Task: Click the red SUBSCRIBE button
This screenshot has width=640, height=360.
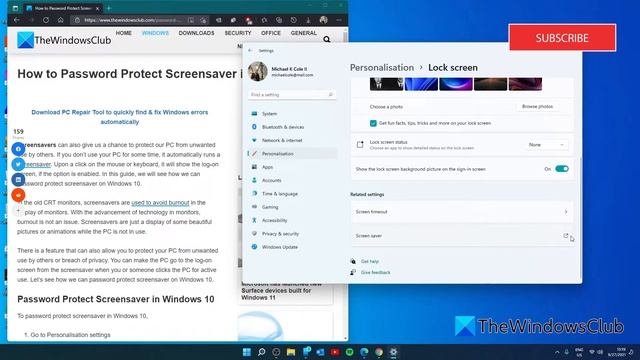Action: point(562,38)
